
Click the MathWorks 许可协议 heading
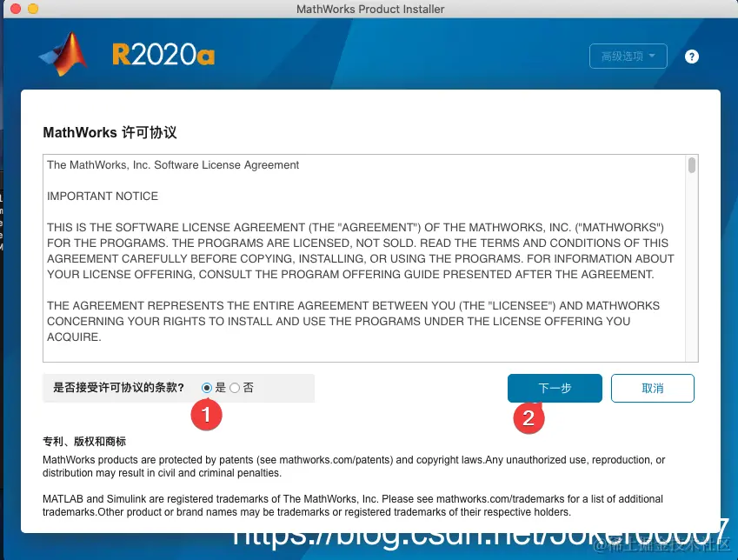pos(110,132)
